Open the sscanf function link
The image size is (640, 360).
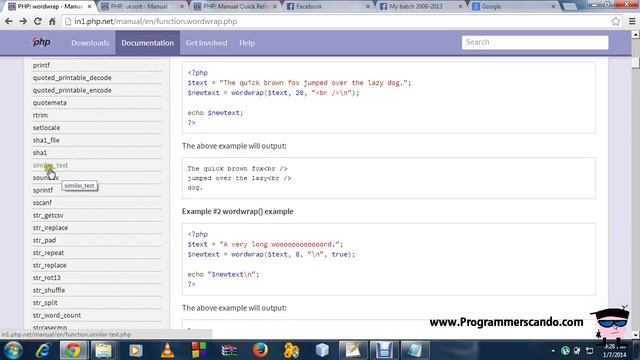[42, 203]
